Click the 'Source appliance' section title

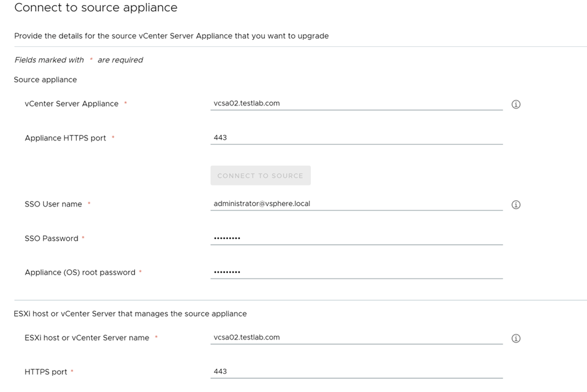[x=45, y=80]
